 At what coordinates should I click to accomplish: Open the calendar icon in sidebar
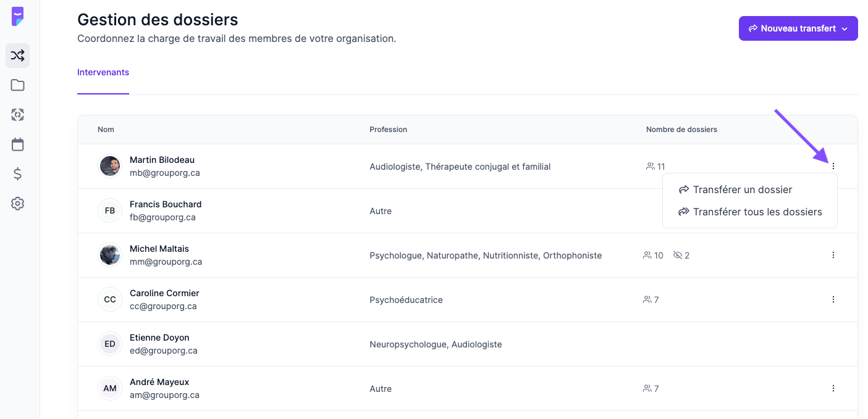click(x=17, y=144)
